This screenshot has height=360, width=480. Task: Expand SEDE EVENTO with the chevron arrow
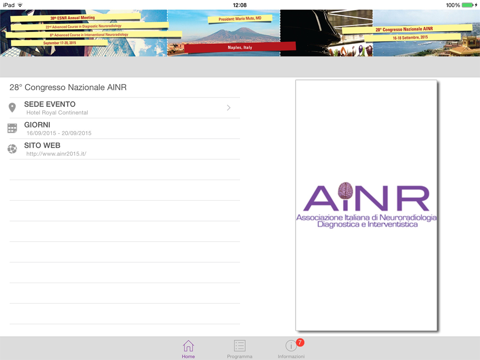[229, 108]
